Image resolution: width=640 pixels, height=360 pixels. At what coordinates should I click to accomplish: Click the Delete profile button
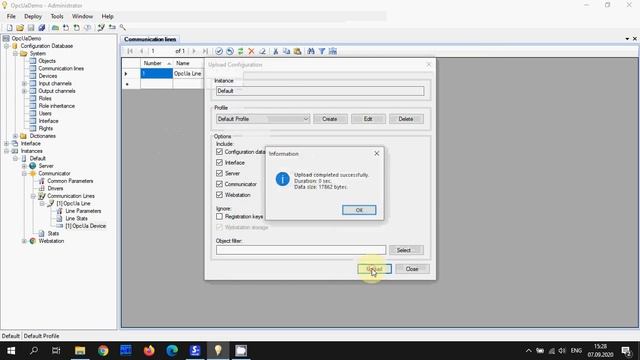click(x=406, y=119)
